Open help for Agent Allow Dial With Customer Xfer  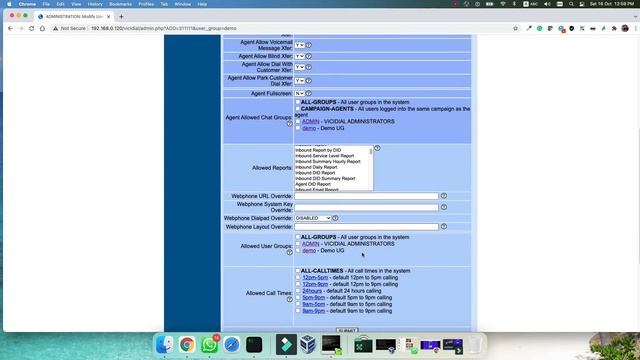(309, 67)
